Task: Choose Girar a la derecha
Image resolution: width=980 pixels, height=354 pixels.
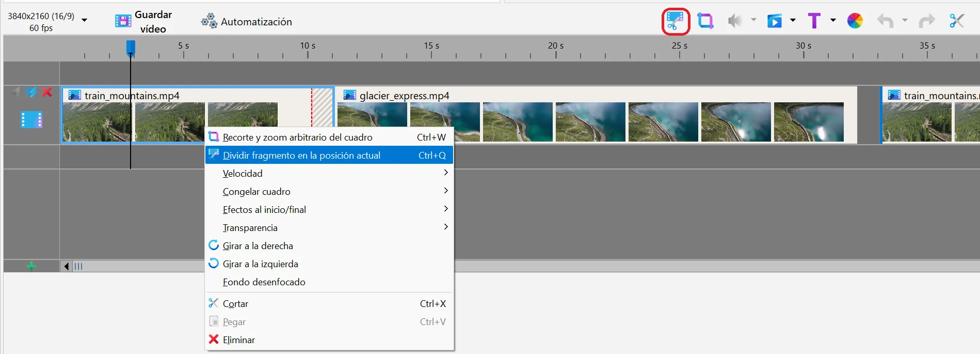Action: click(329, 245)
